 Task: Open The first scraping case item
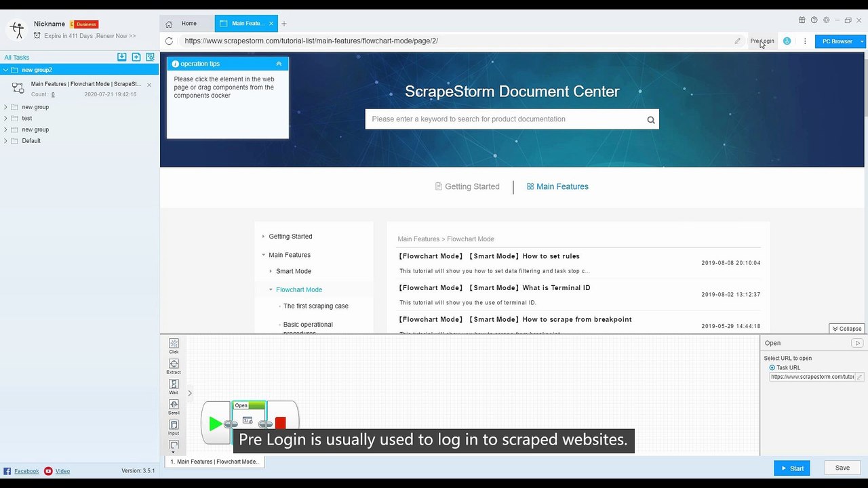point(315,306)
